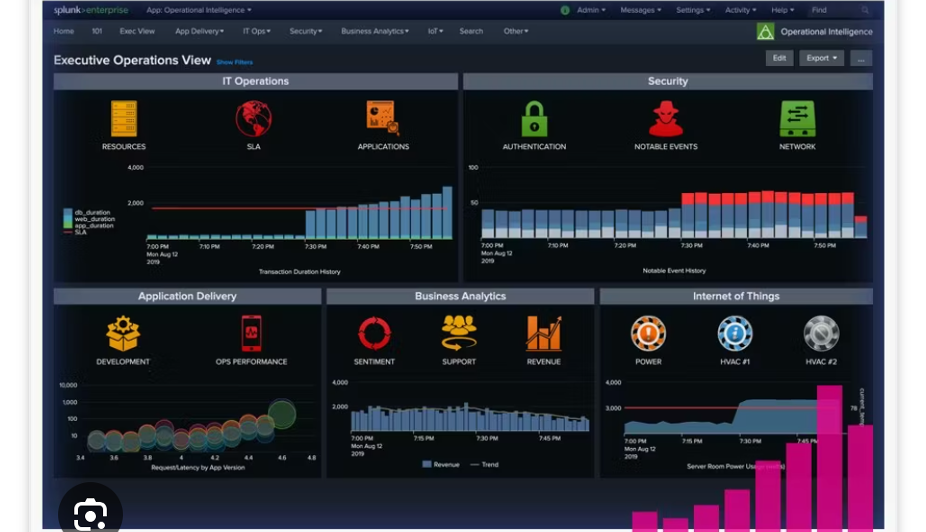The width and height of the screenshot is (926, 532).
Task: Open the Business Analytics dropdown
Action: (x=374, y=31)
